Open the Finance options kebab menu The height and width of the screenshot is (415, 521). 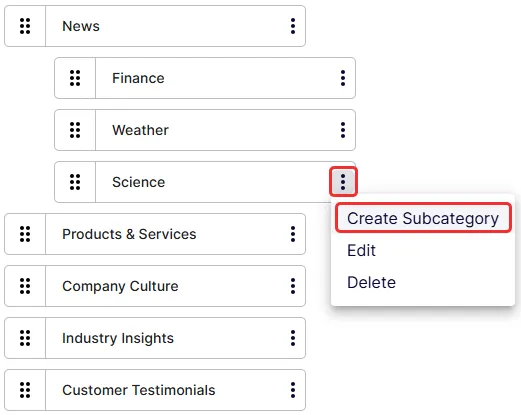343,78
